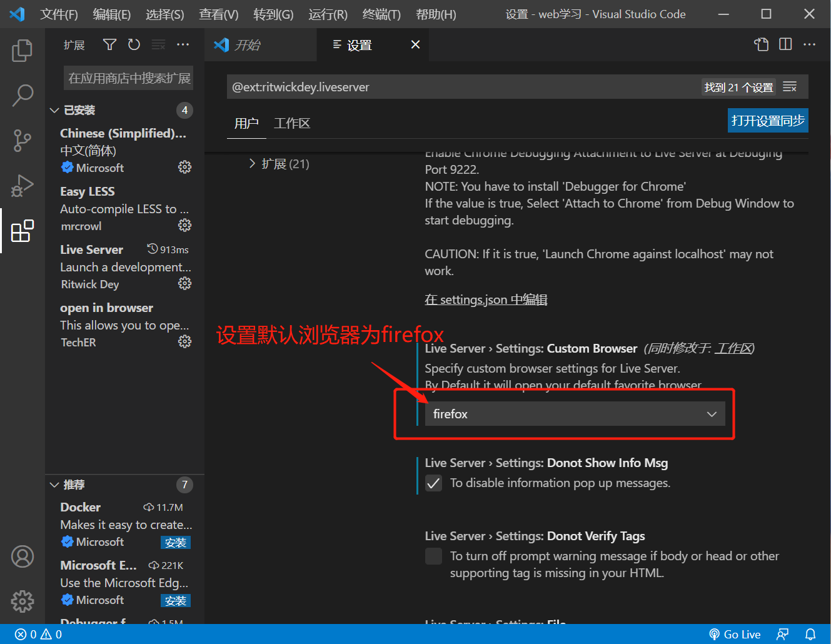Screen dimensions: 831x644
Task: Select 用户 settings scope tab
Action: 246,123
